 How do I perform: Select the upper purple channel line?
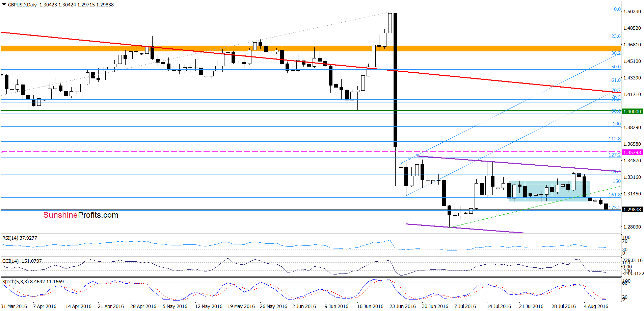pyautogui.click(x=519, y=163)
